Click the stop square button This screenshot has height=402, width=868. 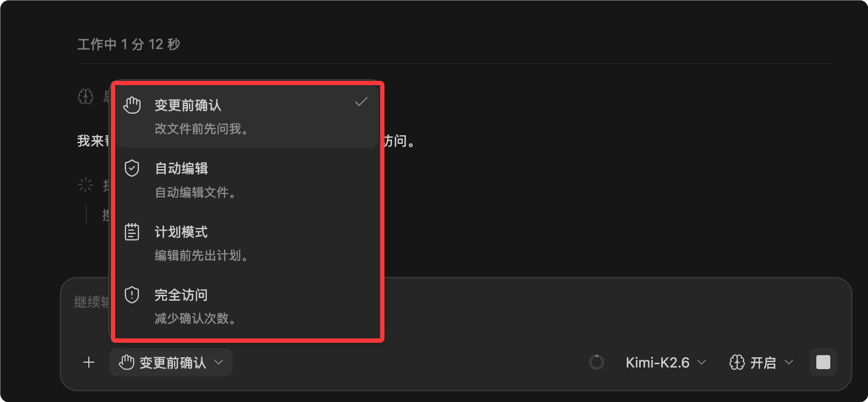point(823,362)
